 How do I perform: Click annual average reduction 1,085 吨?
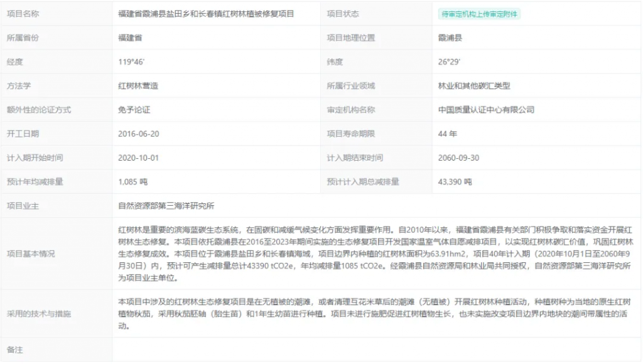click(x=132, y=182)
